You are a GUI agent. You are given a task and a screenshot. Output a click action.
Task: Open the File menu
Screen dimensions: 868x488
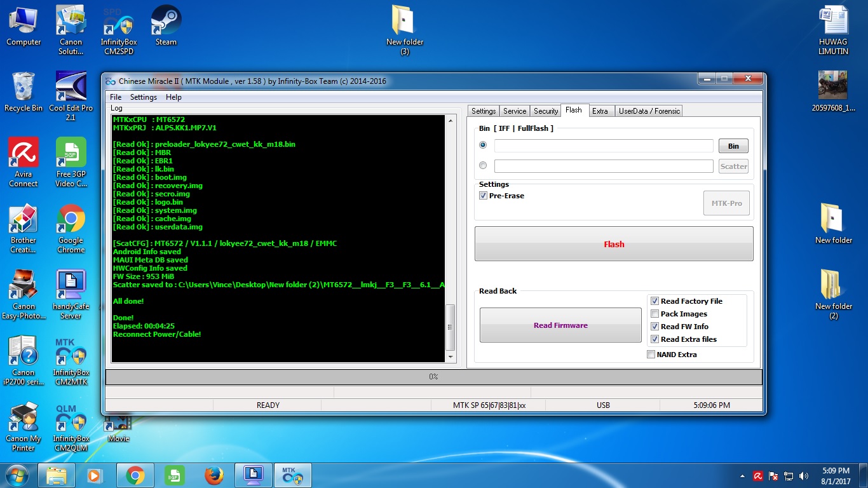pyautogui.click(x=116, y=97)
